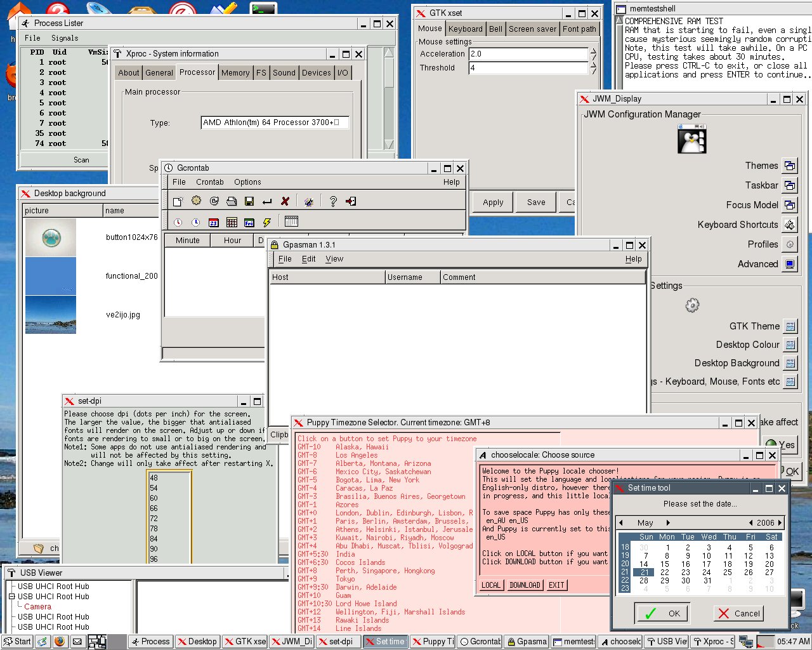Click the red X delete icon in Gcrontab

tap(285, 201)
